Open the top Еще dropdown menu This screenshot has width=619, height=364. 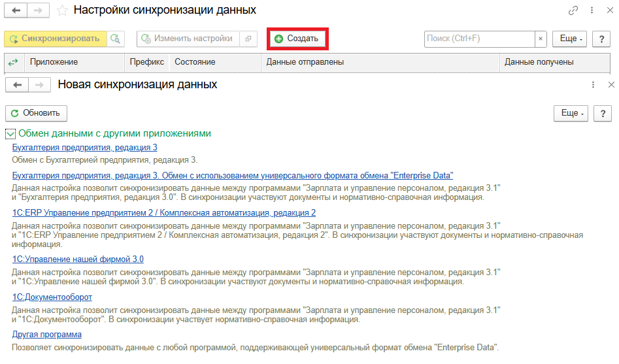(569, 39)
